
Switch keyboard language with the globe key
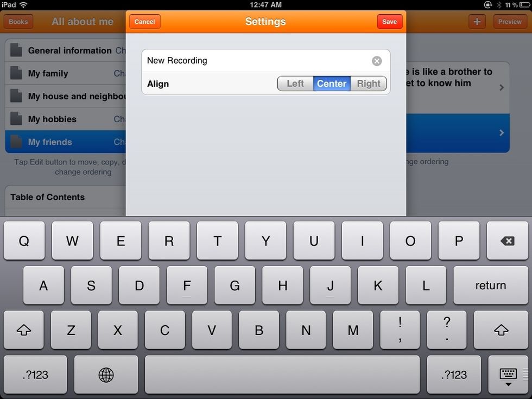tap(106, 375)
